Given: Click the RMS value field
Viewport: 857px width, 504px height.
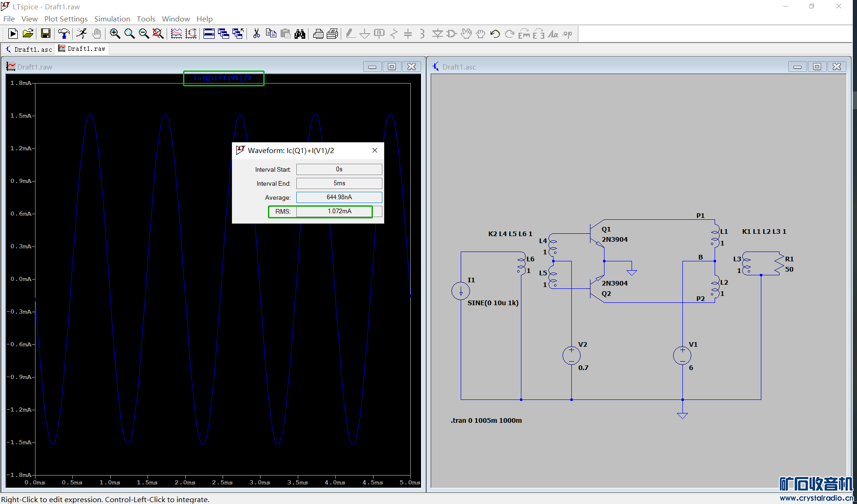Looking at the screenshot, I should click(339, 211).
